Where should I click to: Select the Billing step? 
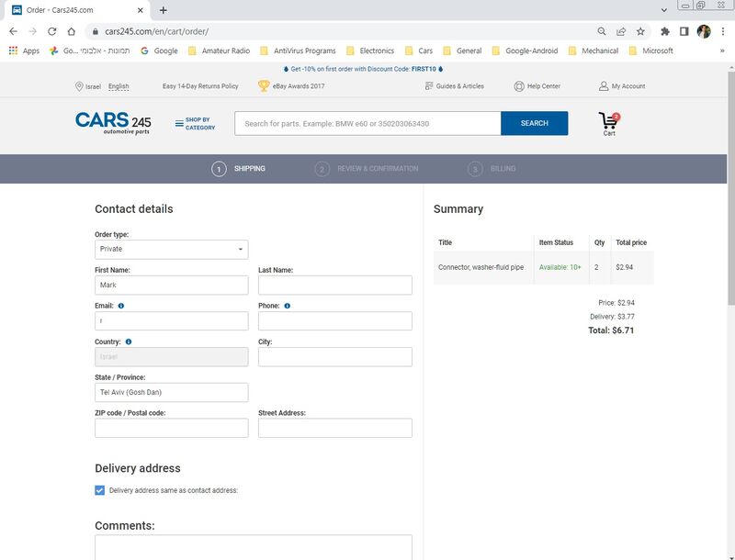pos(492,169)
